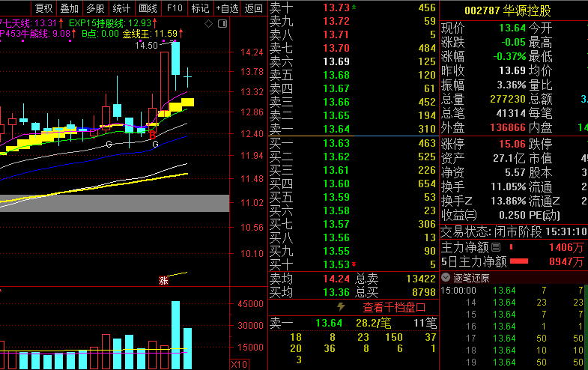
Task: Click the down arrow beside 买十 price
Action: (354, 264)
